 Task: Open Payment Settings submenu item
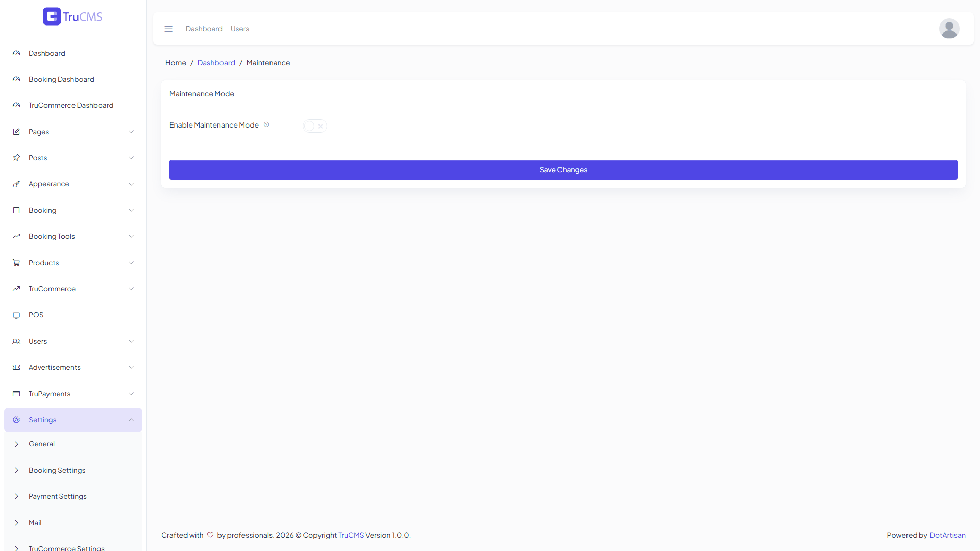coord(73,496)
